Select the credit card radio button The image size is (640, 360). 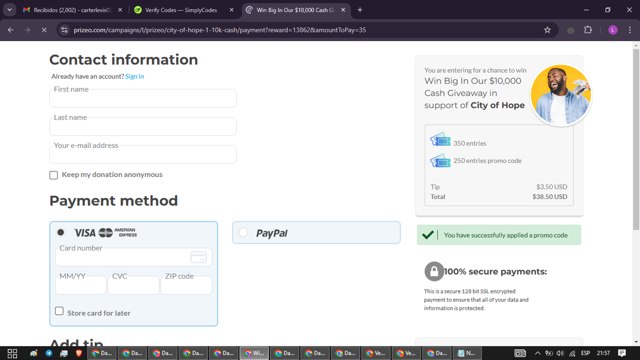[x=61, y=232]
